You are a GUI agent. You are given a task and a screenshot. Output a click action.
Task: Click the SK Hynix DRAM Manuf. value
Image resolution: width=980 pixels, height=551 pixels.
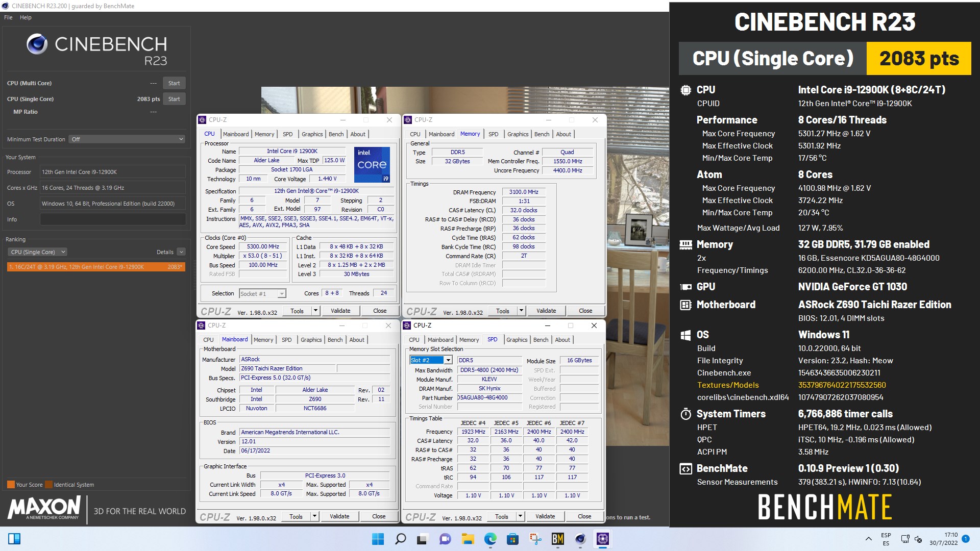[489, 389]
